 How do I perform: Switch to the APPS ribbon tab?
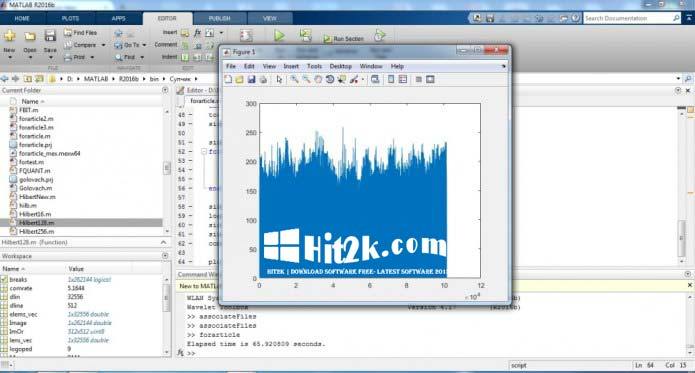118,19
